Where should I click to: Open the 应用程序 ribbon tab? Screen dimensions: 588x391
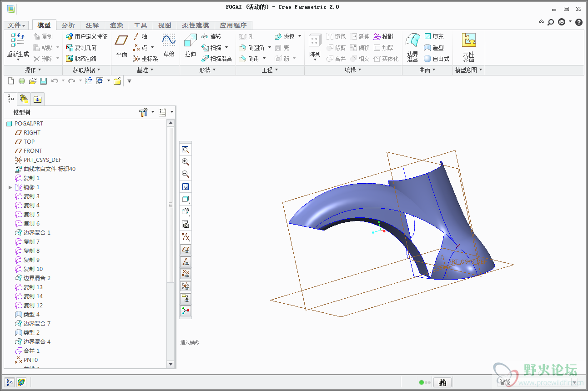pyautogui.click(x=233, y=25)
